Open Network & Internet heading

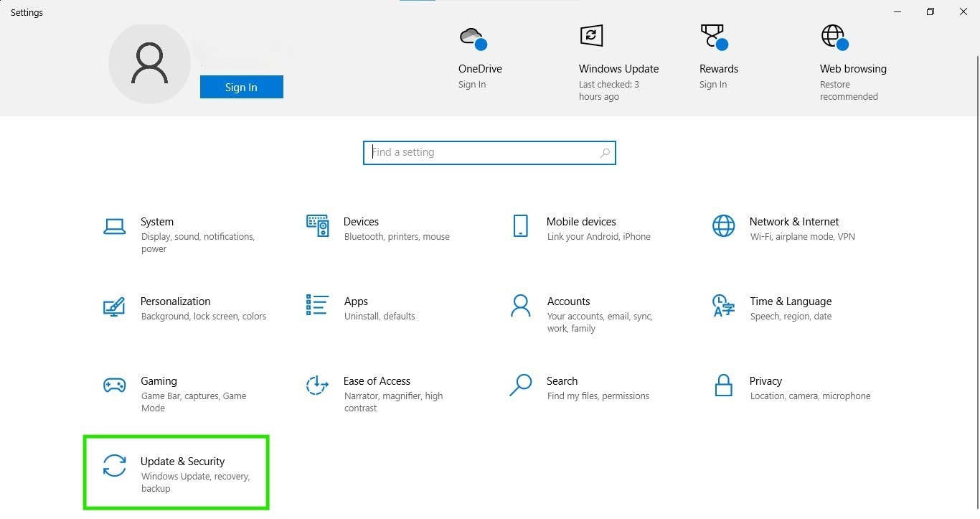pyautogui.click(x=794, y=222)
